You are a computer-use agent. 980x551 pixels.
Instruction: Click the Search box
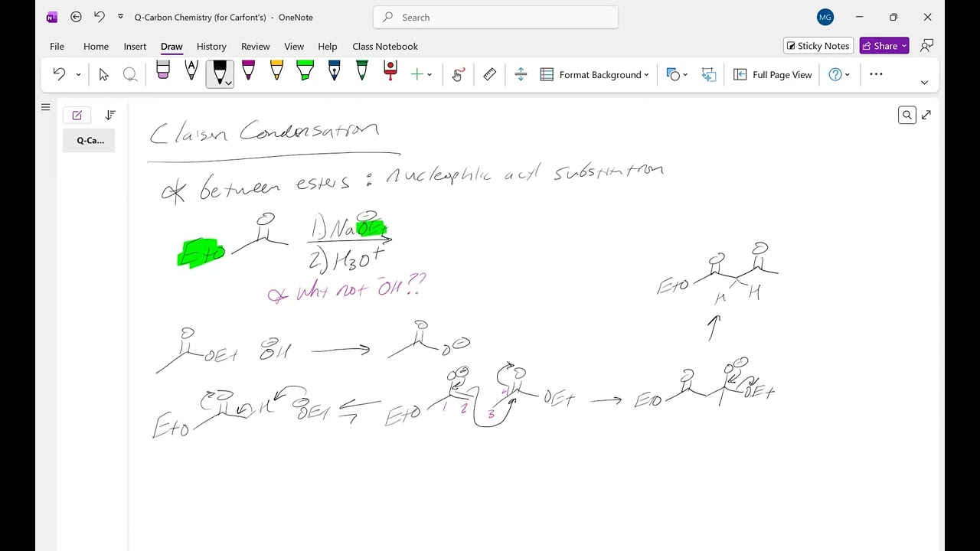pyautogui.click(x=495, y=17)
